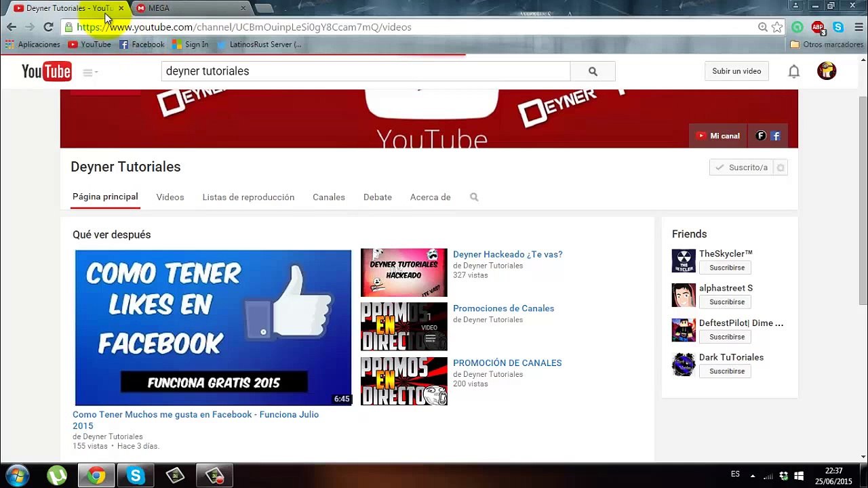Open Aplicaciones in bookmarks bar
Screen dimensions: 868x488
(x=33, y=45)
